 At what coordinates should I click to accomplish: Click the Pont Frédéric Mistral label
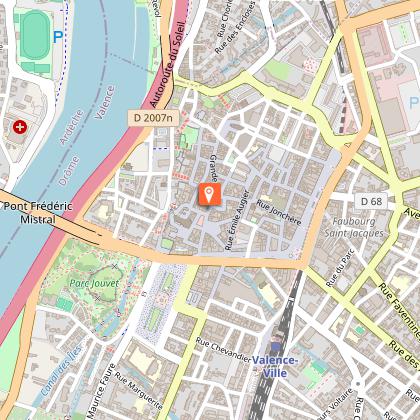pos(37,213)
